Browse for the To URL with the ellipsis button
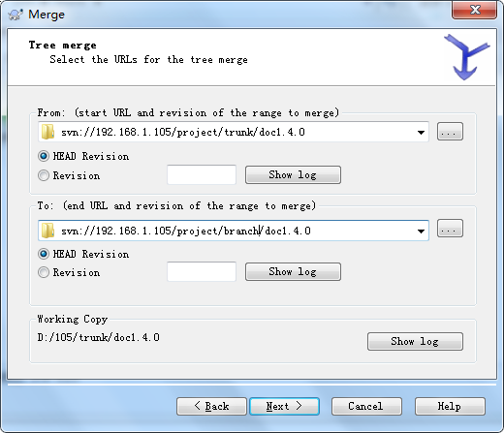 coord(450,229)
